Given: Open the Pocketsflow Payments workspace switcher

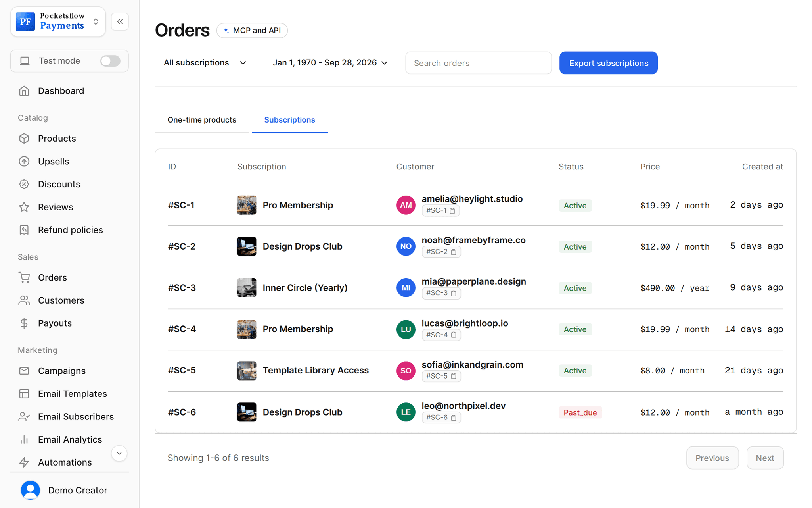Looking at the screenshot, I should pos(58,21).
